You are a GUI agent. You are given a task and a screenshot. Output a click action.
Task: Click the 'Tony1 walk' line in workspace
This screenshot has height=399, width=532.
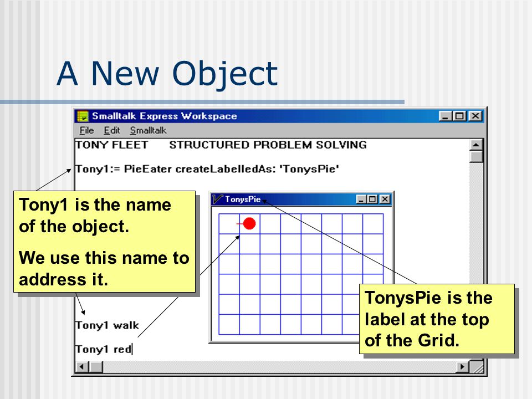(107, 325)
